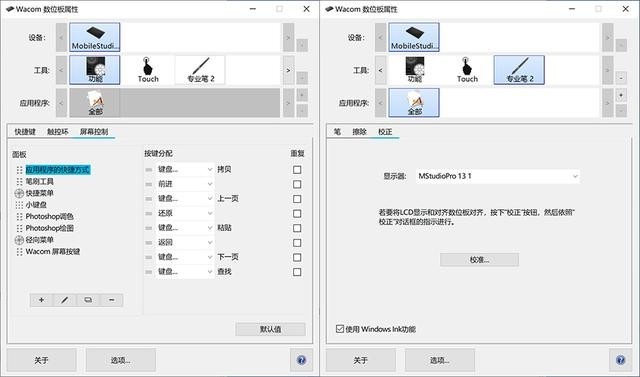Toggle repeat checkbox for 拷贝 row
The image size is (640, 377).
[x=297, y=170]
